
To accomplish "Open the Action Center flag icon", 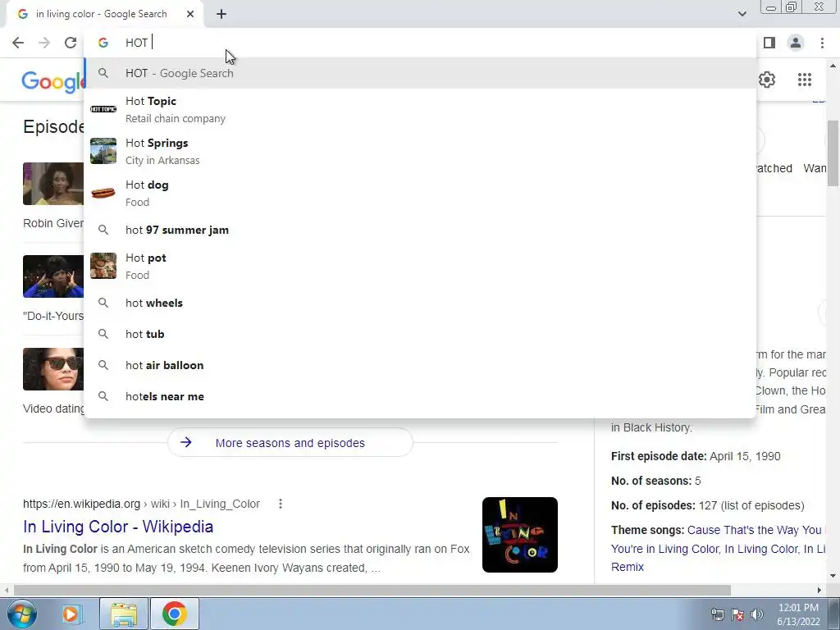I will coord(737,614).
